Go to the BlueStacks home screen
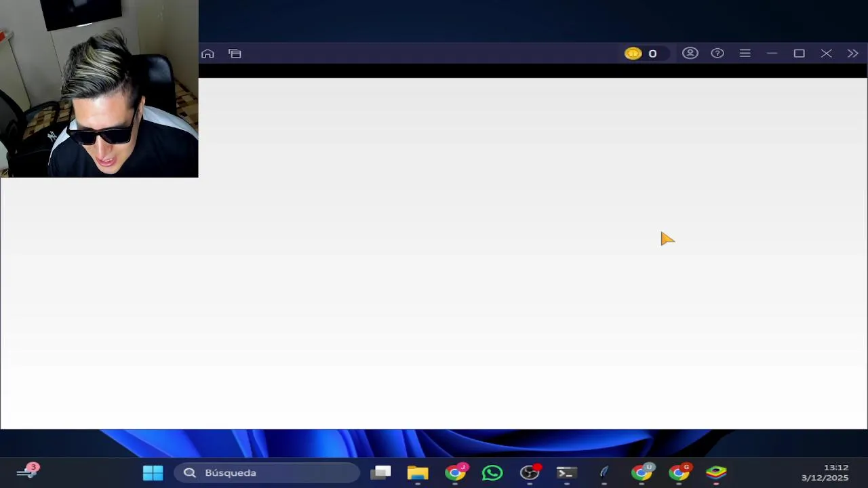Viewport: 868px width, 488px height. (x=208, y=54)
